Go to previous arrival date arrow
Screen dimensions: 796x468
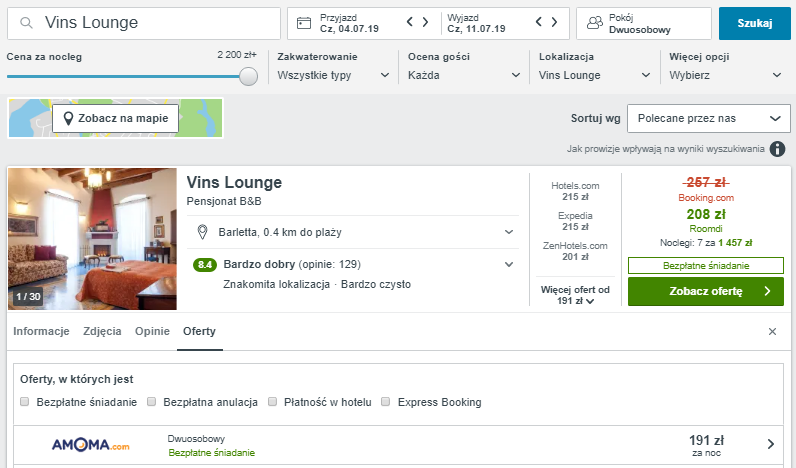(x=410, y=22)
